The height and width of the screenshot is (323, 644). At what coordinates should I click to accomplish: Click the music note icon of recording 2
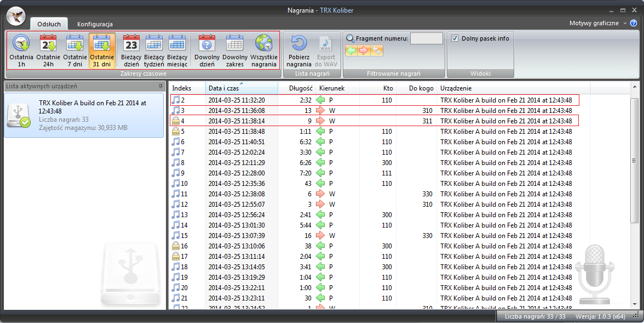click(175, 100)
